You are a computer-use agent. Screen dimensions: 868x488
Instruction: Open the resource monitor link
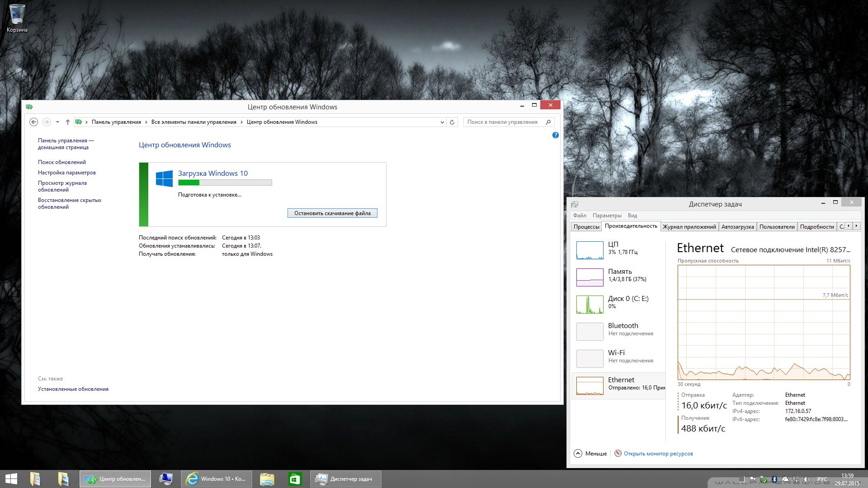(658, 454)
